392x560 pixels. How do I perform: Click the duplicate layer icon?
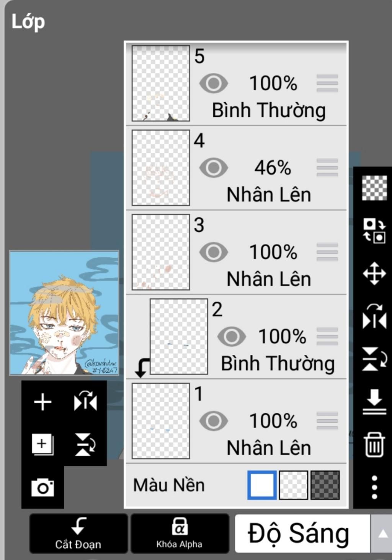[42, 445]
